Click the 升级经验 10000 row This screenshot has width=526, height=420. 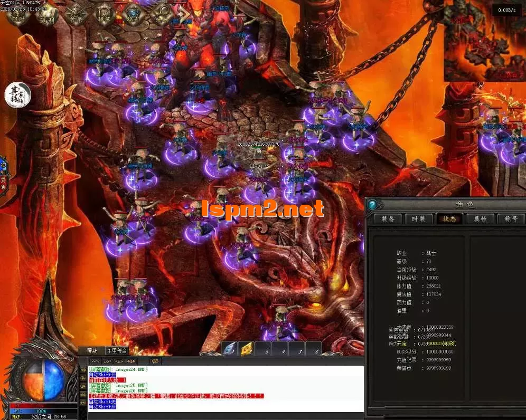pyautogui.click(x=418, y=278)
